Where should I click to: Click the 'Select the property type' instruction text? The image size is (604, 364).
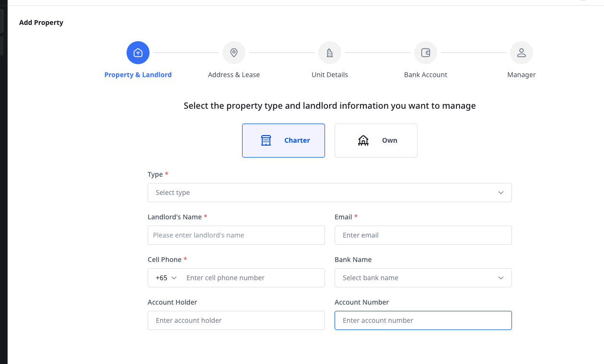(330, 105)
